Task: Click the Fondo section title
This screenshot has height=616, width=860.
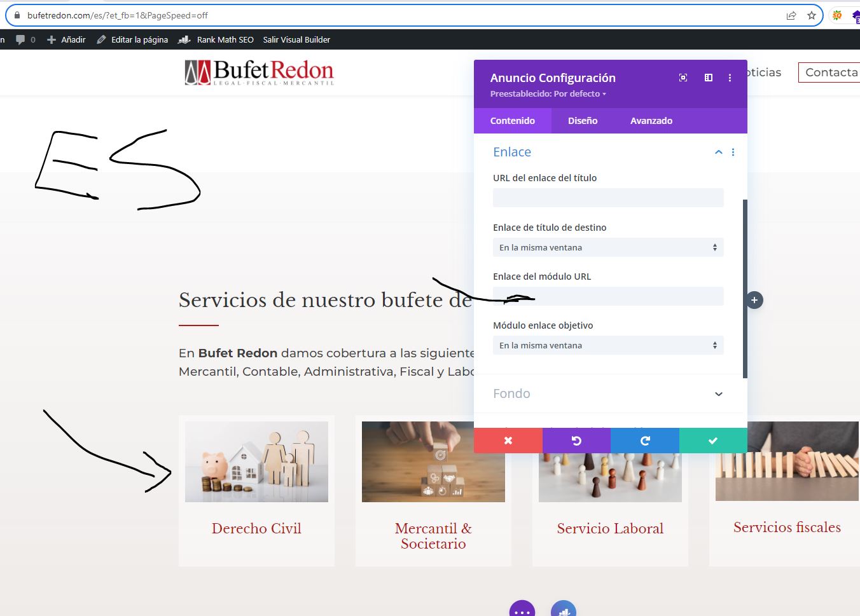Action: (x=511, y=394)
